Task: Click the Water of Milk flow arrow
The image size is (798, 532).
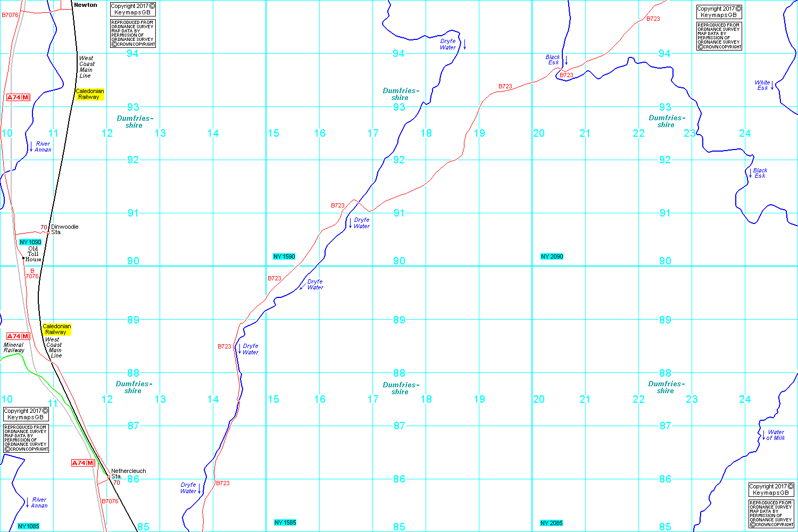Action: tap(763, 435)
